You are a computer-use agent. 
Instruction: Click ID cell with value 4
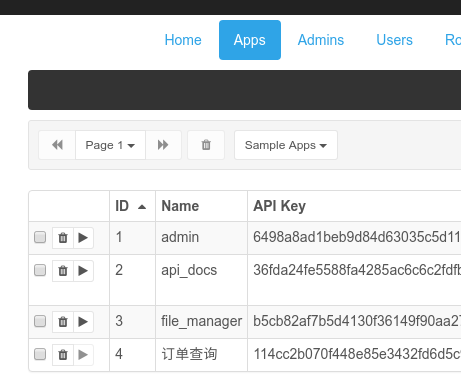(x=119, y=354)
